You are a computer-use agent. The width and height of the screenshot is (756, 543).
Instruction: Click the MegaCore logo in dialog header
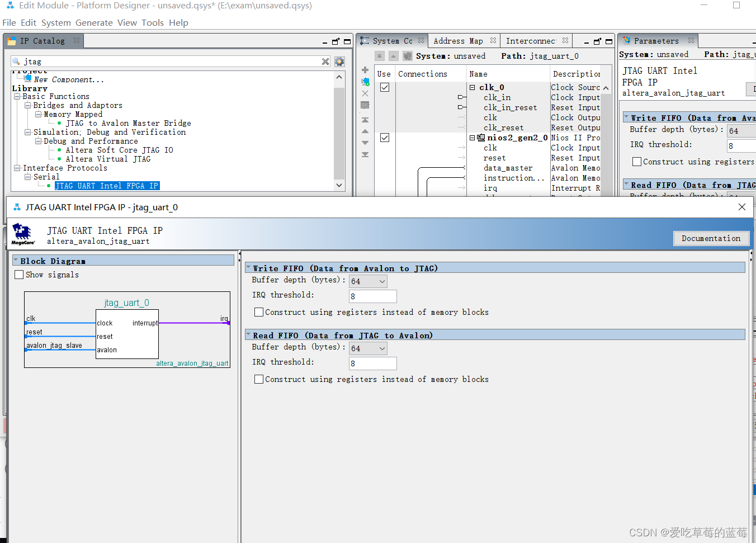[23, 234]
